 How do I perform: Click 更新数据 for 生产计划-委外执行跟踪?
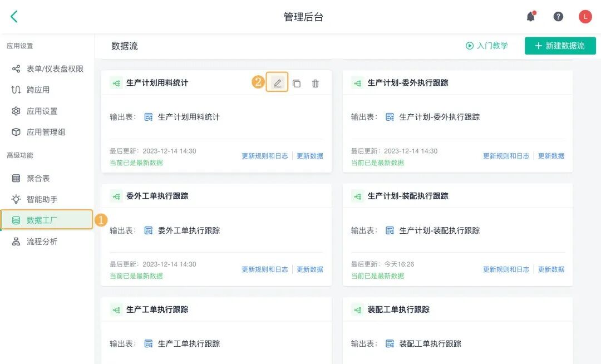(551, 156)
